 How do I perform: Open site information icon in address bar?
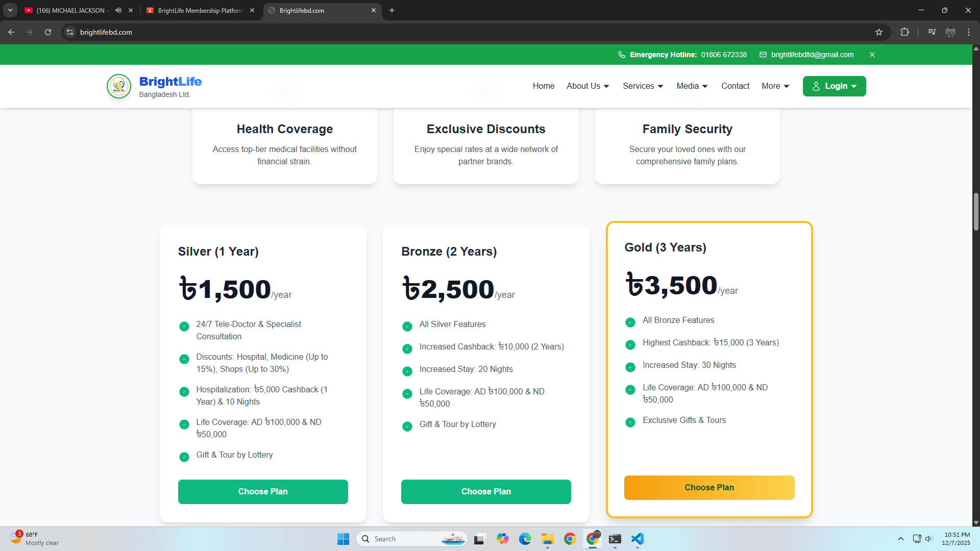(70, 32)
